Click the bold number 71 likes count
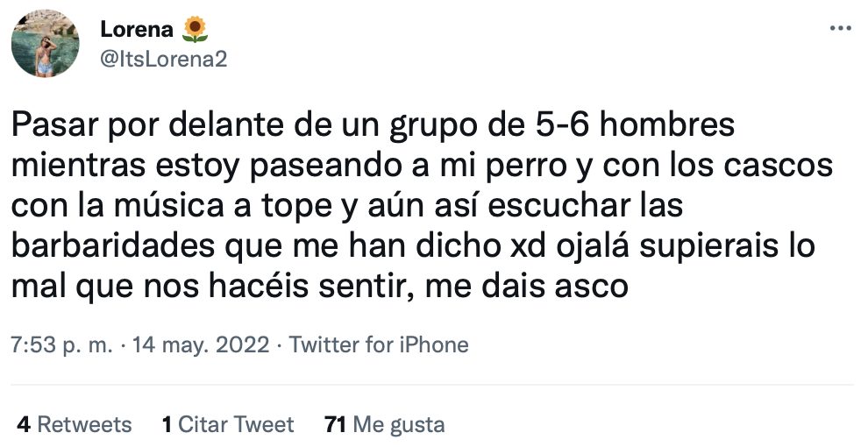868x447 pixels. tap(334, 425)
